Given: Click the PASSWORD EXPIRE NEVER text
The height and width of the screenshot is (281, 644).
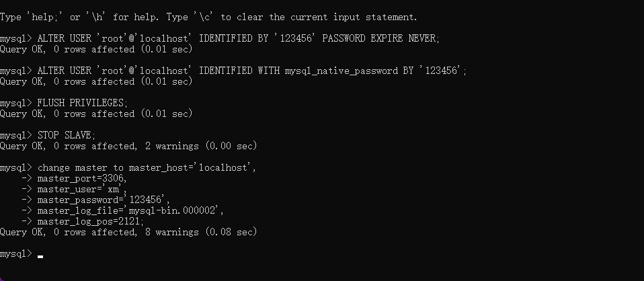Looking at the screenshot, I should point(380,38).
